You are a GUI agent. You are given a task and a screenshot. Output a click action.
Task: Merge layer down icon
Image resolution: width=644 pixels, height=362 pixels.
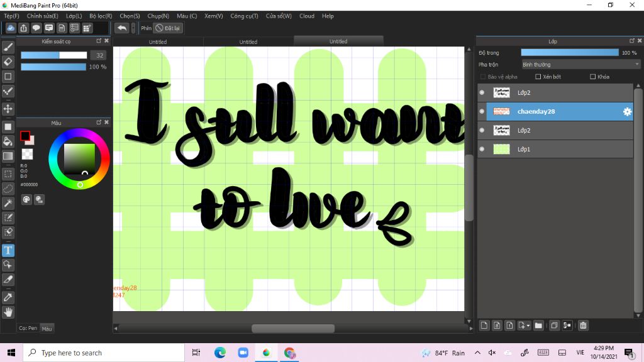pos(567,326)
